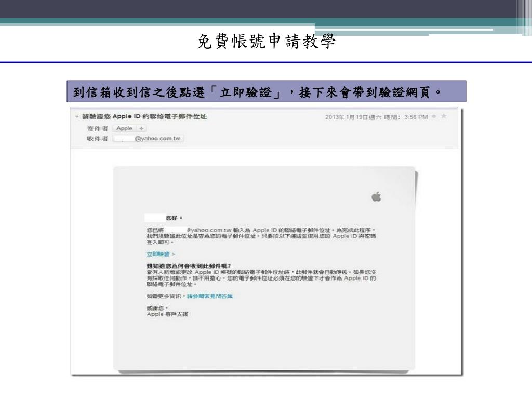532x399 pixels.
Task: Click the date 2013年1月19日 timestamp
Action: [376, 117]
